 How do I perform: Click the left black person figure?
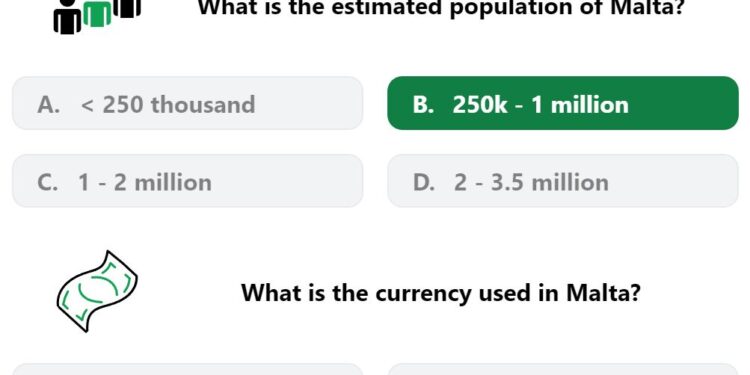point(67,17)
